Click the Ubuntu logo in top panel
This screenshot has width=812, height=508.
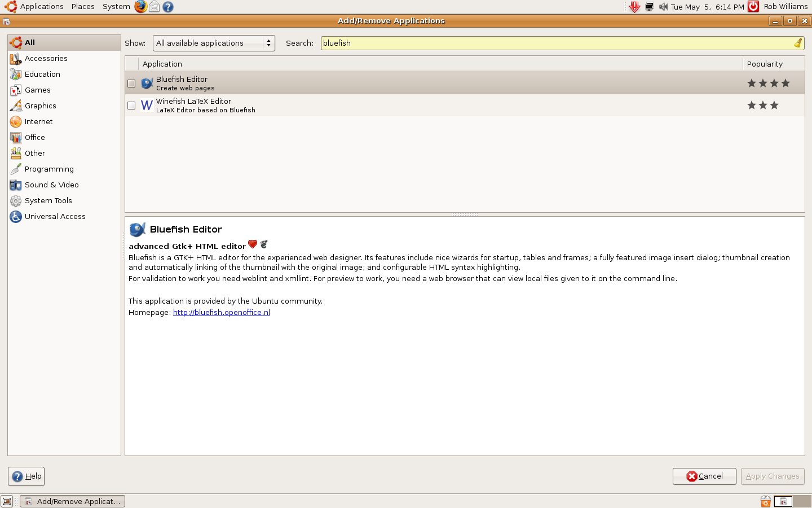(11, 7)
